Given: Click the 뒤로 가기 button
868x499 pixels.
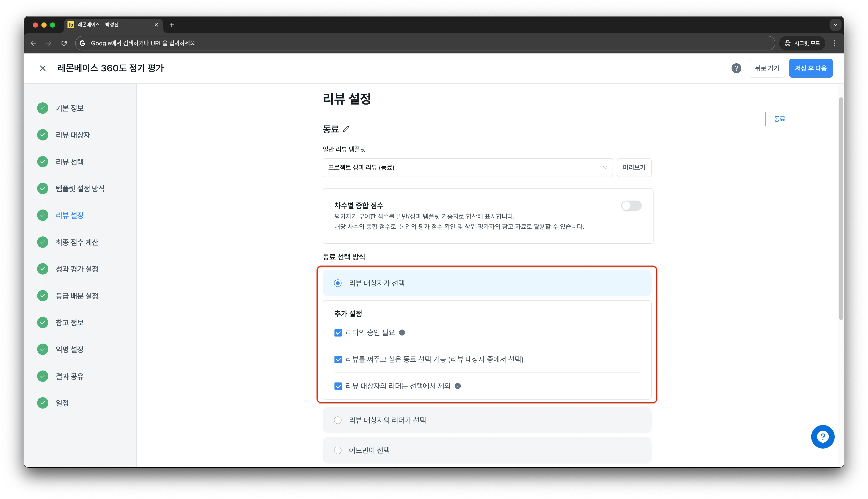Looking at the screenshot, I should pyautogui.click(x=767, y=68).
